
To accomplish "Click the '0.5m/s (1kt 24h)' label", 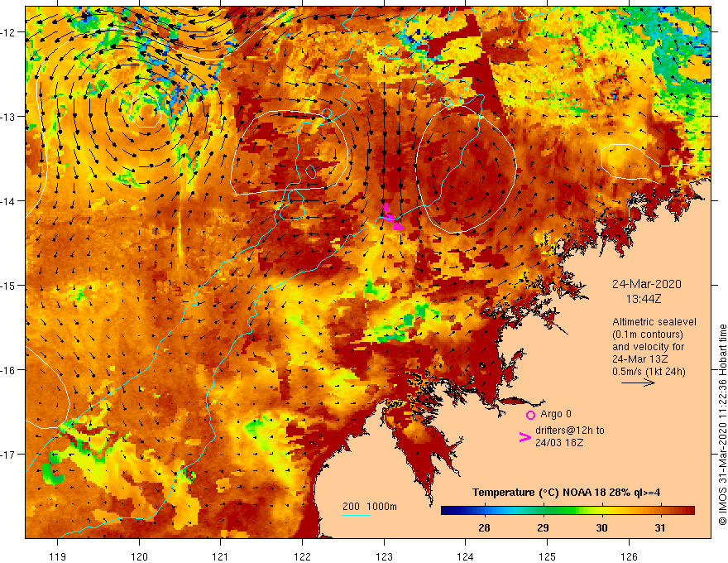I will point(649,372).
